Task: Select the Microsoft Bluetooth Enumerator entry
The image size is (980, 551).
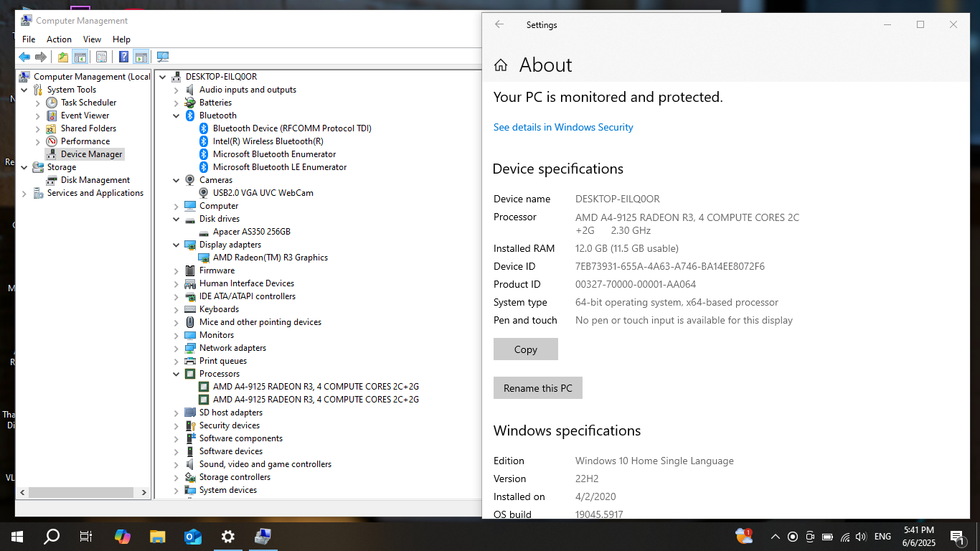Action: point(274,154)
